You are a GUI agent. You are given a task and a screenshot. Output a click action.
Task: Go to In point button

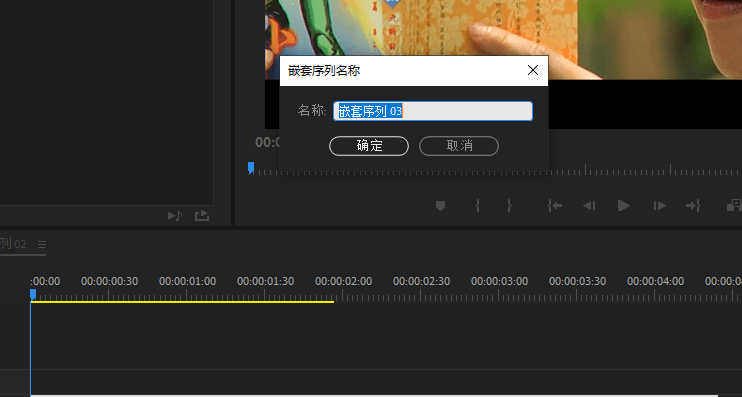(554, 205)
